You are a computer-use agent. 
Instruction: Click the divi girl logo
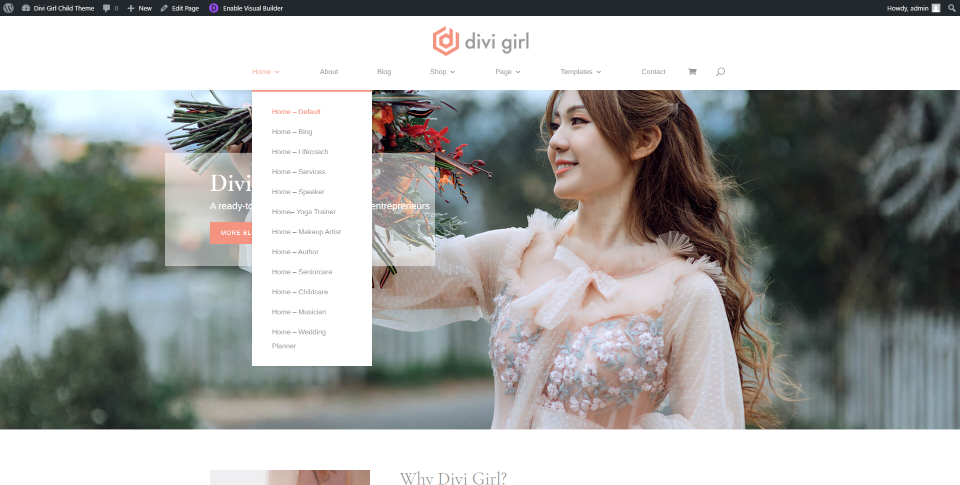point(481,41)
